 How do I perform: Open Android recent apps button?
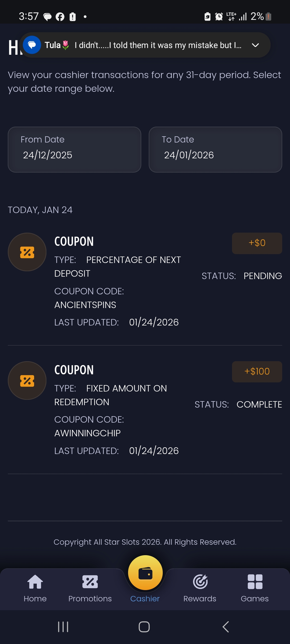pos(63,627)
